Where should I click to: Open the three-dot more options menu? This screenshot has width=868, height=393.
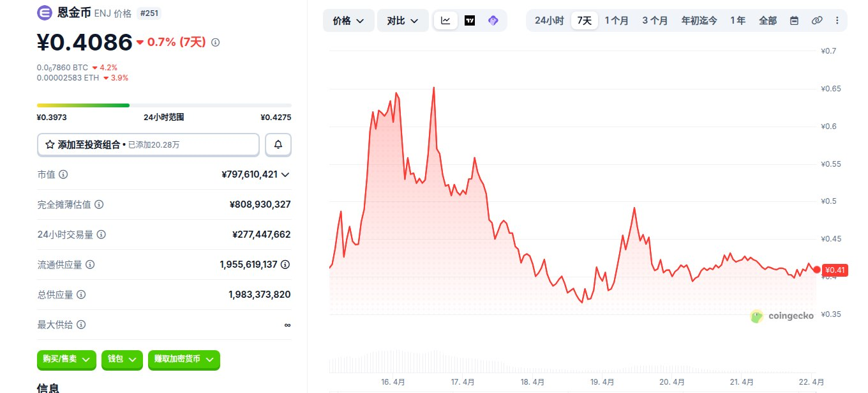pos(837,20)
